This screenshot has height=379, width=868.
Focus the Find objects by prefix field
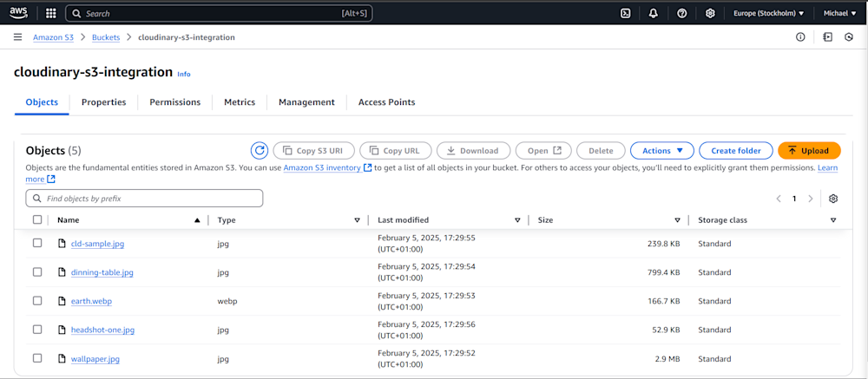click(x=144, y=198)
